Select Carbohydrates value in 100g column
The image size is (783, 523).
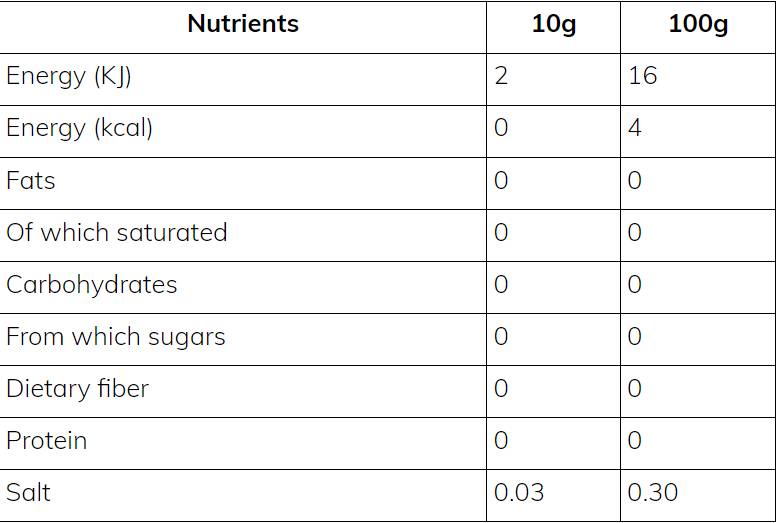[x=634, y=285]
